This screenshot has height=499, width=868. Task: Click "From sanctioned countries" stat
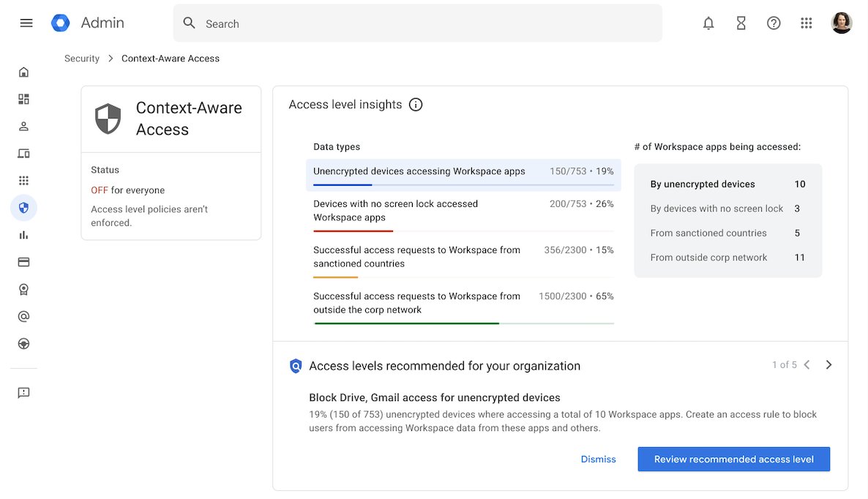click(x=725, y=233)
